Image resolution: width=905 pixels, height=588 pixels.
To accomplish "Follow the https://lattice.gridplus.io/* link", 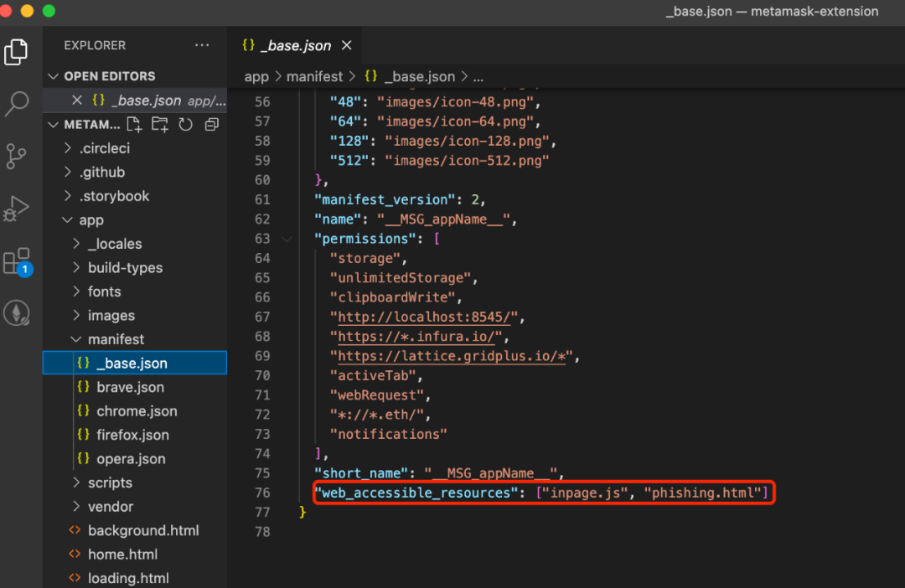I will click(451, 356).
